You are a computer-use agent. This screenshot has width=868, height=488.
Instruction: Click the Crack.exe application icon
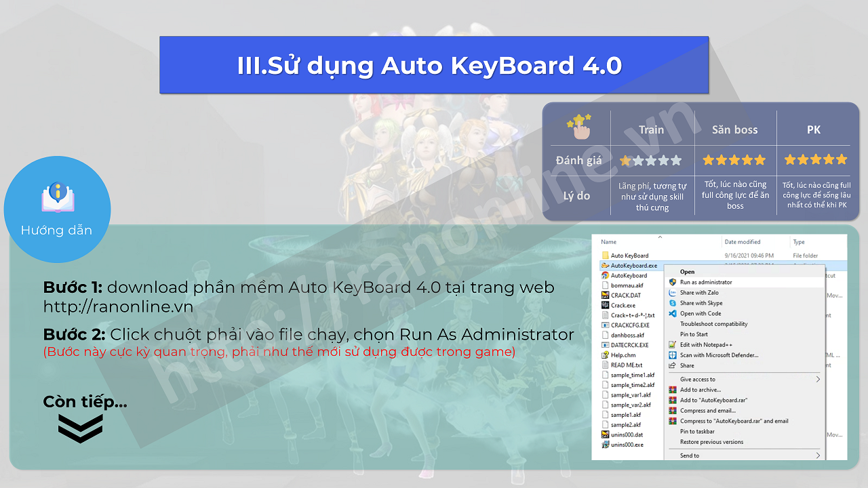[605, 306]
